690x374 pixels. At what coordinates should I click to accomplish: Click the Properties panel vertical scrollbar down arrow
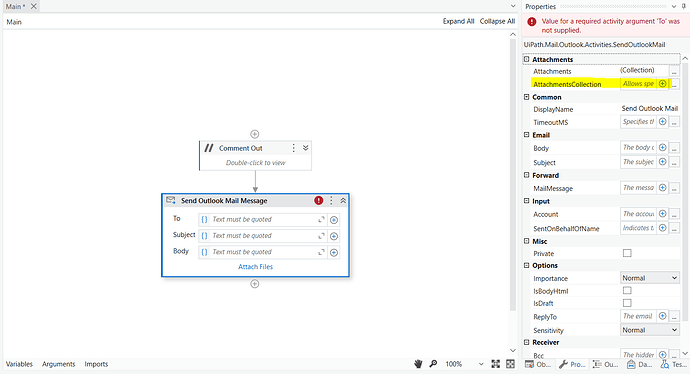tap(685, 353)
